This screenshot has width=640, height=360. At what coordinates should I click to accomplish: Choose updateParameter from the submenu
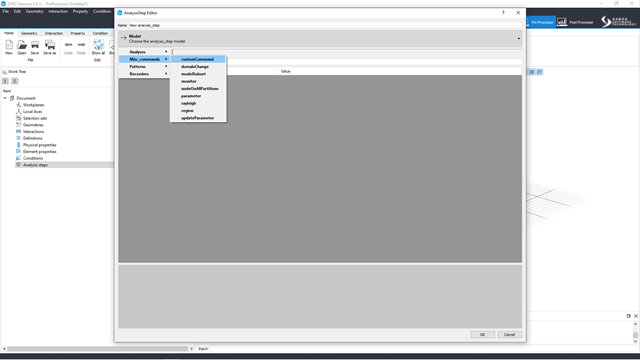[198, 118]
